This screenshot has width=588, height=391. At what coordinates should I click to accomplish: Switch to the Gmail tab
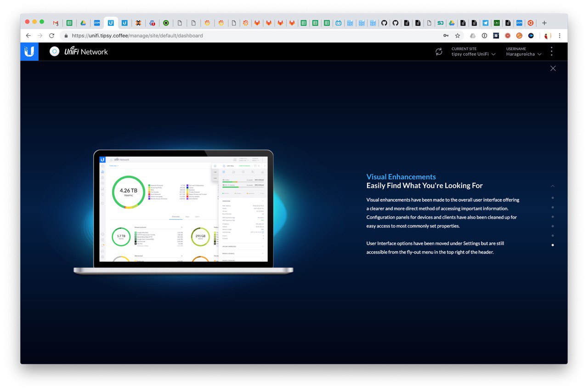[56, 23]
